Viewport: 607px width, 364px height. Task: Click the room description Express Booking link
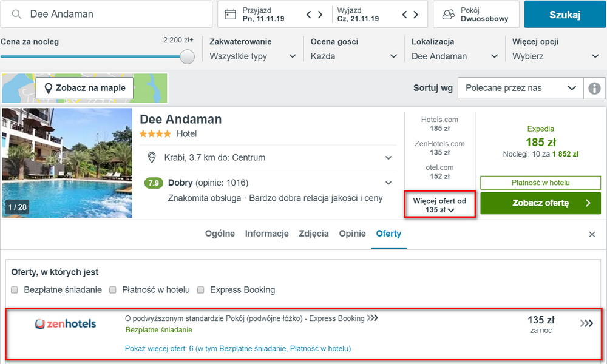coord(251,318)
